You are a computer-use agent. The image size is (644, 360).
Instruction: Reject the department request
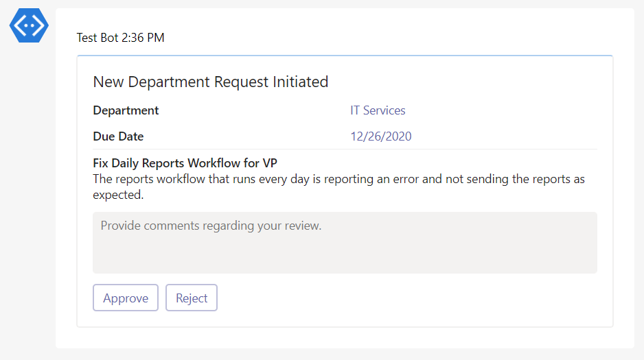click(192, 298)
